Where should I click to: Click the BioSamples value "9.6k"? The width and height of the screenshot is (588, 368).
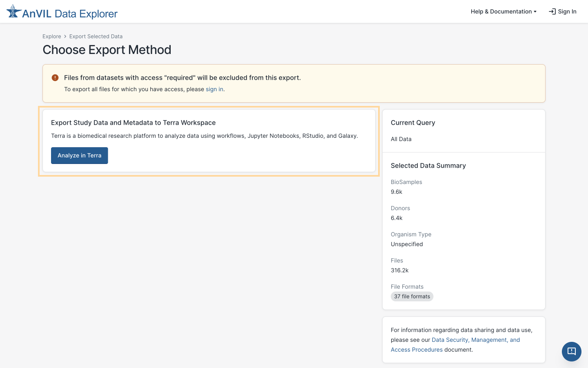396,192
